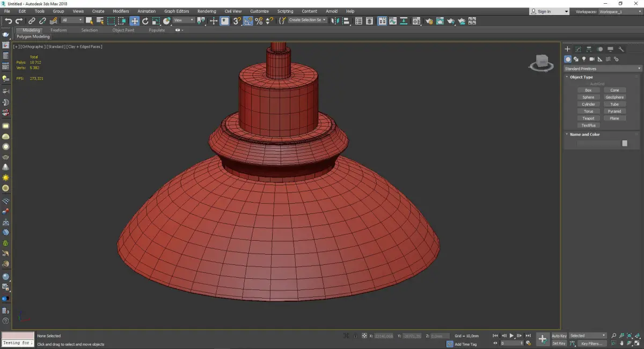Play the animation
Image resolution: width=644 pixels, height=349 pixels.
pos(511,336)
